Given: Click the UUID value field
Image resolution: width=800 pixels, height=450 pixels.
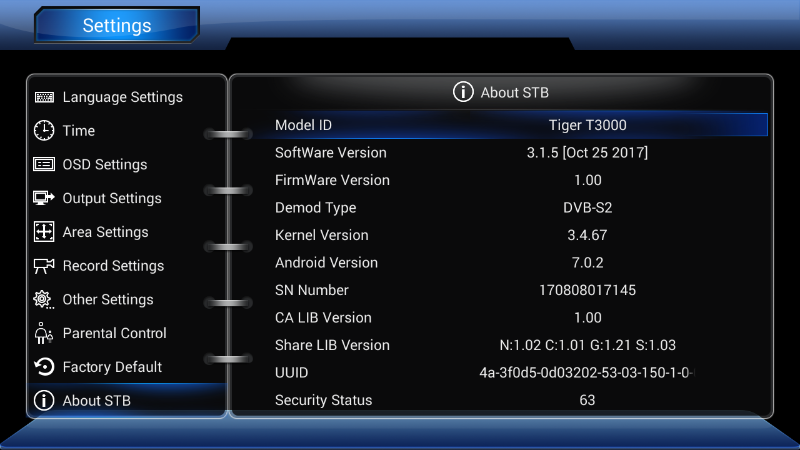Looking at the screenshot, I should point(587,373).
